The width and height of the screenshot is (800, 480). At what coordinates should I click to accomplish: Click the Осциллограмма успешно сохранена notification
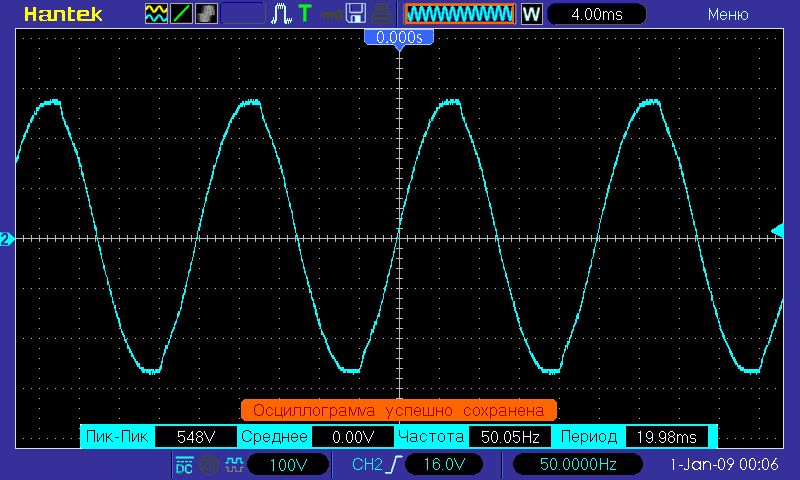click(x=398, y=410)
